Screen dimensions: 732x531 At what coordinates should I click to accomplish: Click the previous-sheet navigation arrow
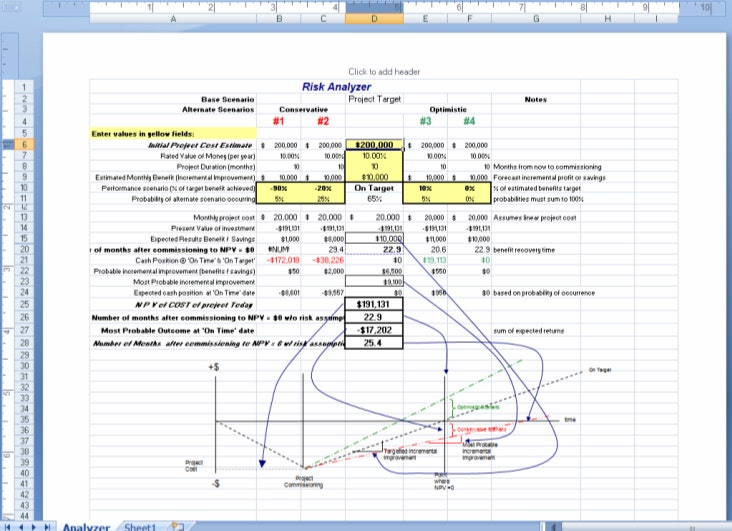23,525
